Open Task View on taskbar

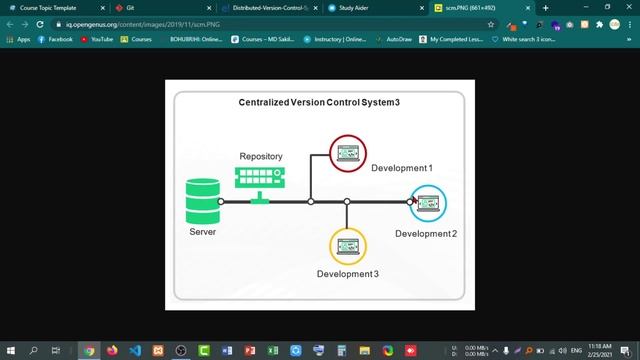click(x=56, y=351)
